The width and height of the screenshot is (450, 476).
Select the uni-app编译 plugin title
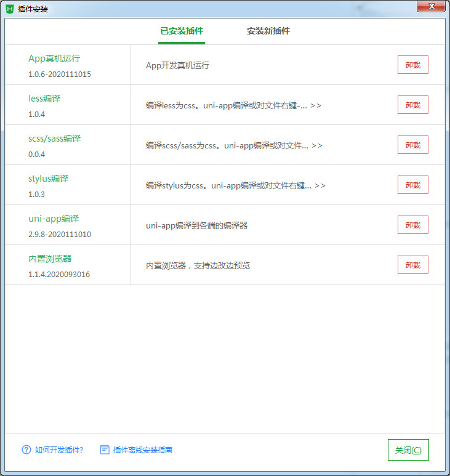(54, 219)
